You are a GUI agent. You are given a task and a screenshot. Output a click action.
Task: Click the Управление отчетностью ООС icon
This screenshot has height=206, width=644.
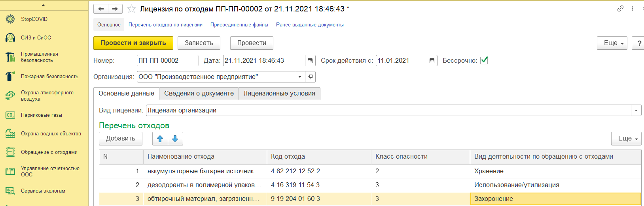10,171
